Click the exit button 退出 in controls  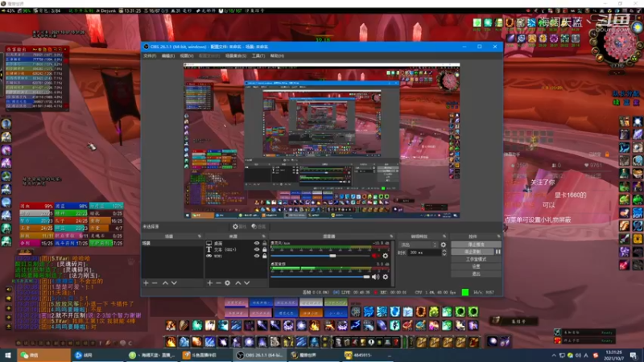(x=476, y=274)
